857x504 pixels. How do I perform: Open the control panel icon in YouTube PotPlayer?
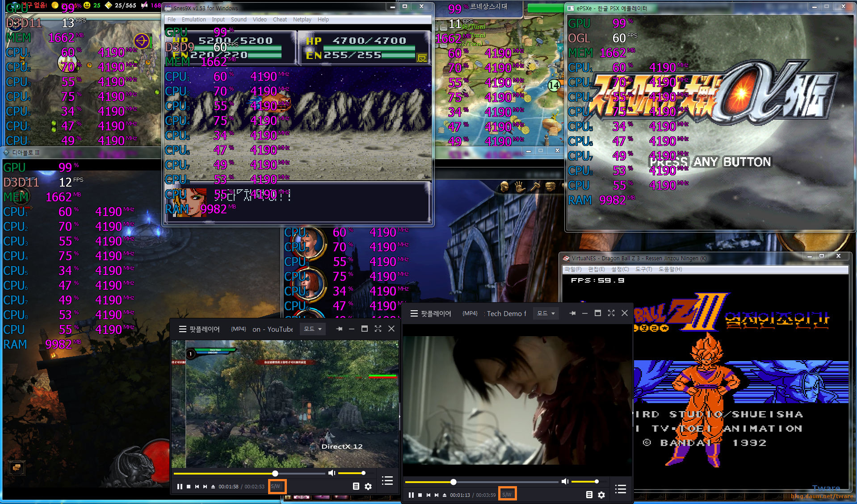click(356, 486)
